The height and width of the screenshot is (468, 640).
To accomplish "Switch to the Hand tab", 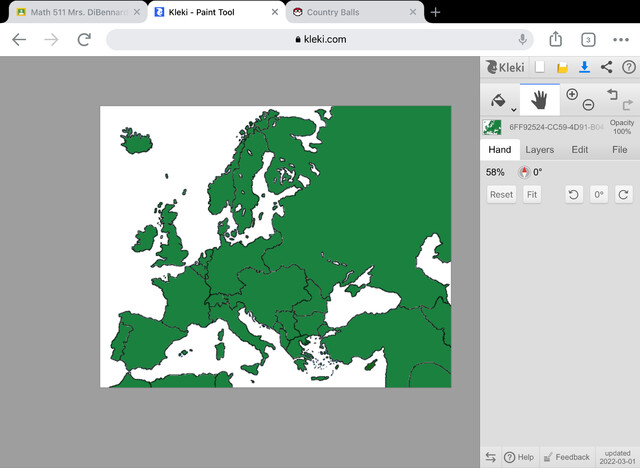I will pos(500,150).
